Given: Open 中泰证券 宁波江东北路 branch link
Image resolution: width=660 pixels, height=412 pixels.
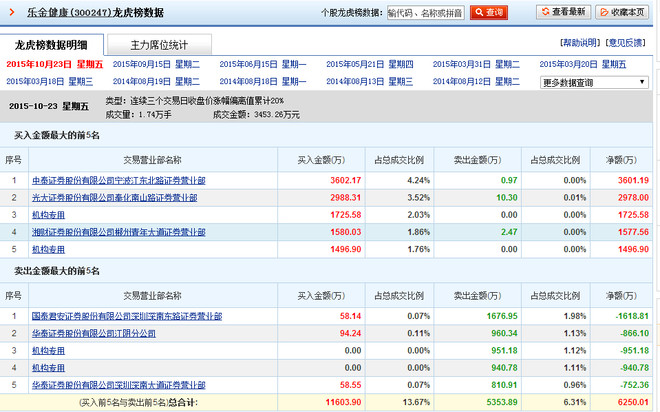Looking at the screenshot, I should pyautogui.click(x=119, y=180).
